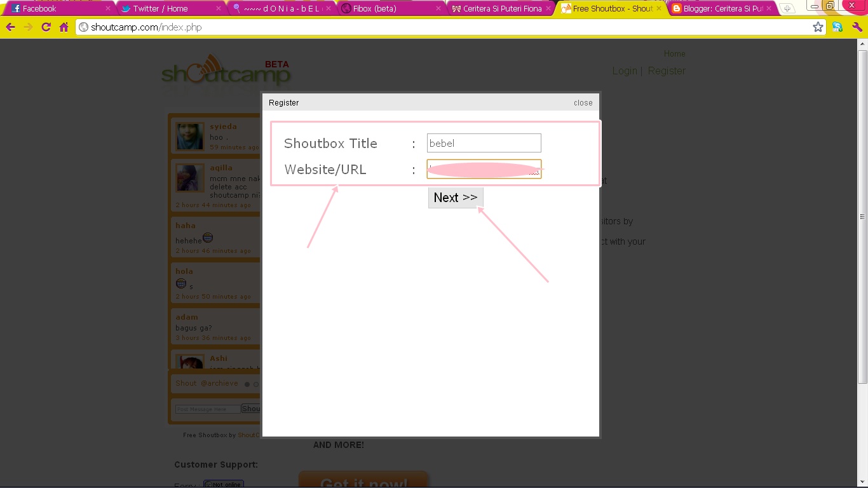Click the Shout button beside the message box
Viewport: 868px width, 488px height.
pos(251,409)
